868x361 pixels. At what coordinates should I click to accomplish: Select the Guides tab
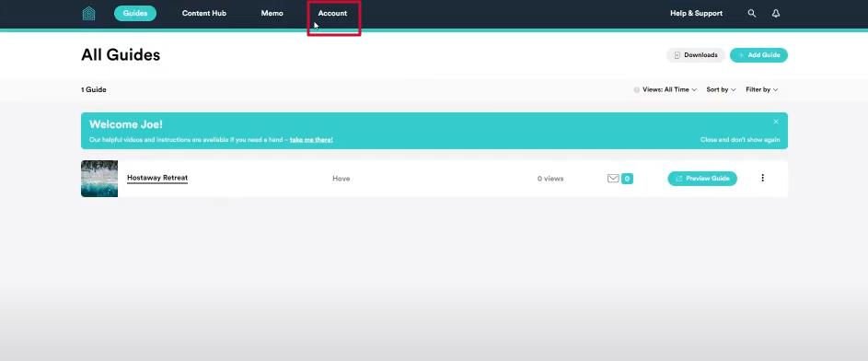pos(135,13)
